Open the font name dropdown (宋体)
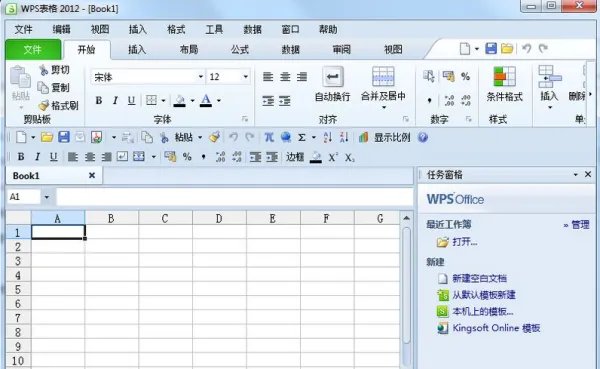The image size is (600, 369). tap(201, 77)
